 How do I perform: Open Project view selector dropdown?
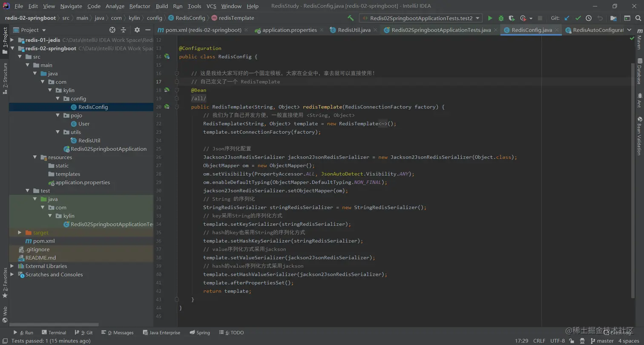coord(30,30)
